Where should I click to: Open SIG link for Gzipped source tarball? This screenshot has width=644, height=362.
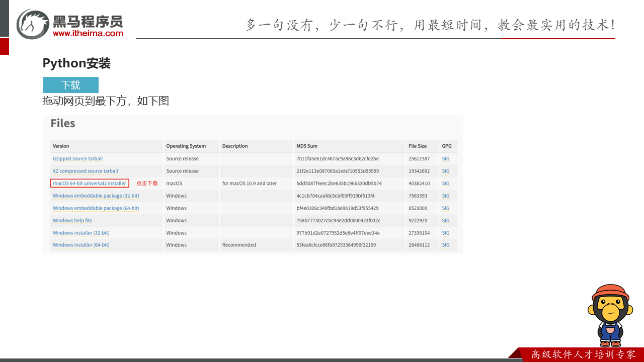445,159
